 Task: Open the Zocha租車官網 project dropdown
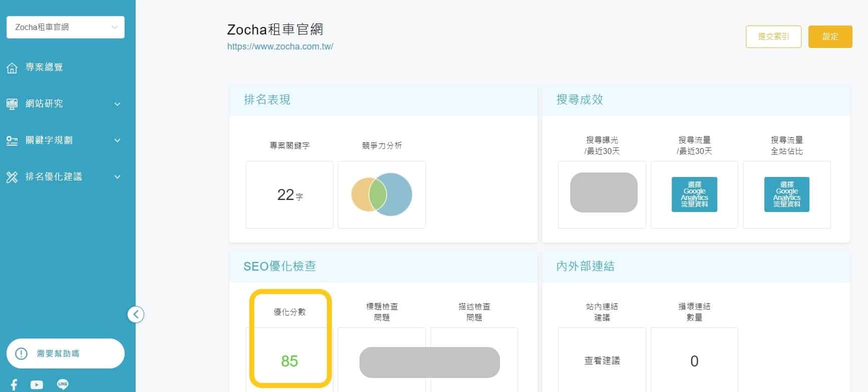(65, 27)
